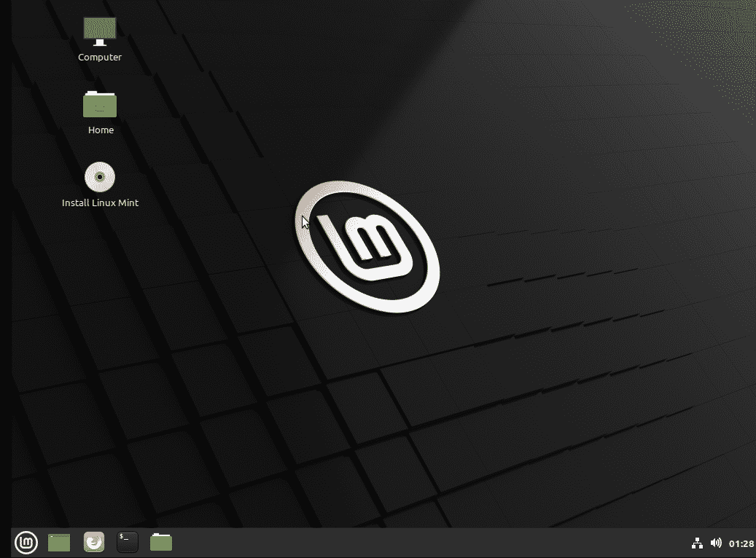Launch Firefox from the taskbar
The width and height of the screenshot is (756, 558).
point(93,542)
